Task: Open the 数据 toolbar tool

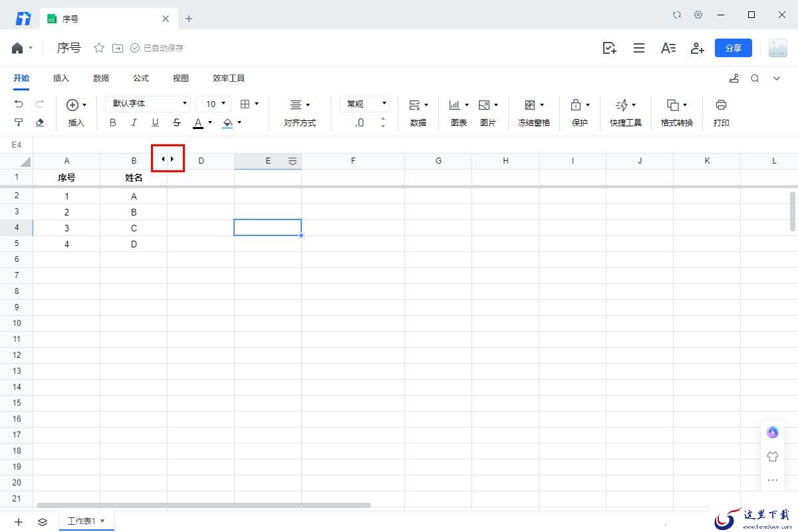Action: click(x=418, y=113)
